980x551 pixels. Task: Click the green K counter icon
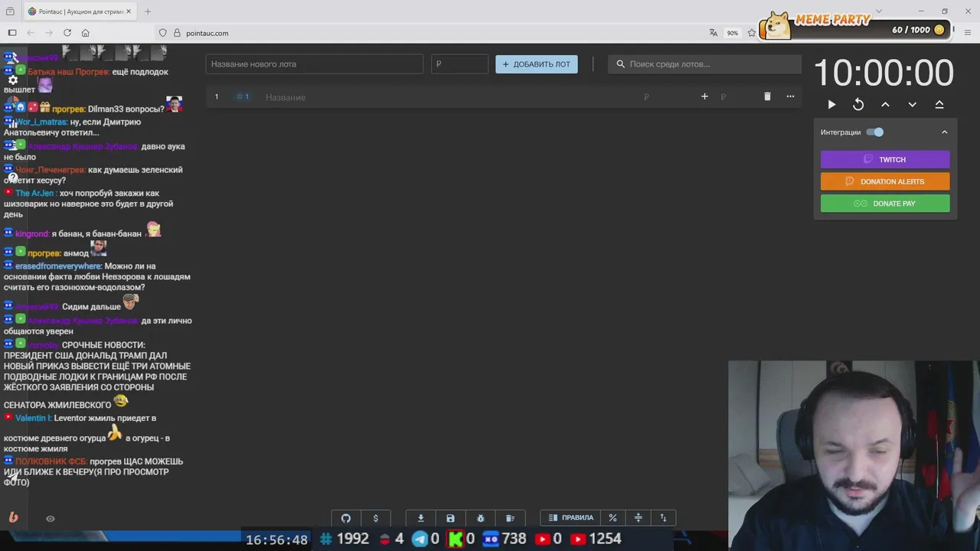[456, 539]
